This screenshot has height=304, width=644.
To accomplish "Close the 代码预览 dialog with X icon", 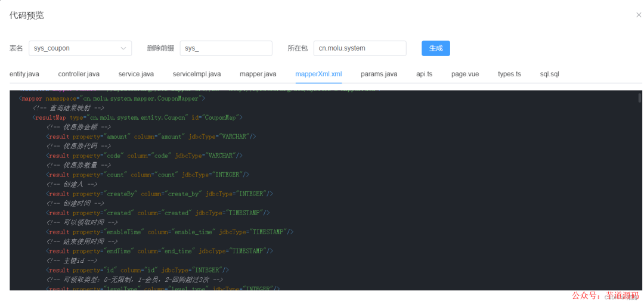I will coord(639,15).
